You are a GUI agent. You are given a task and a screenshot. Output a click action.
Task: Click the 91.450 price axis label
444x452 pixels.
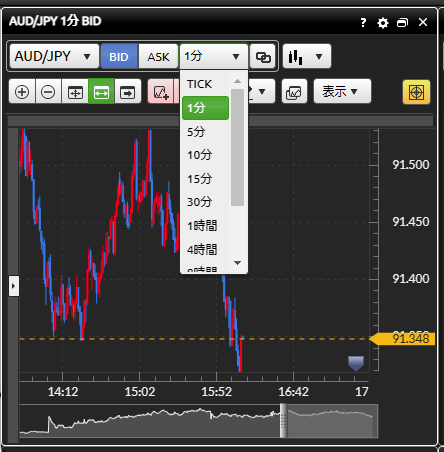click(411, 222)
